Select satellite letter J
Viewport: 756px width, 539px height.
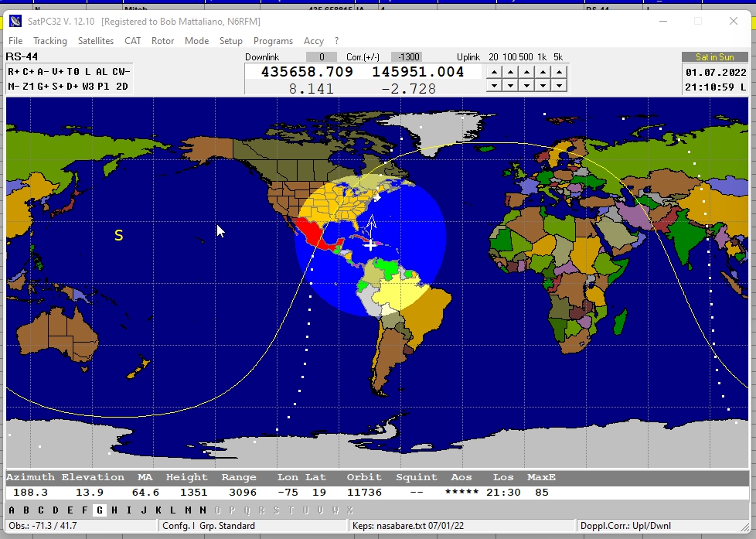point(144,510)
